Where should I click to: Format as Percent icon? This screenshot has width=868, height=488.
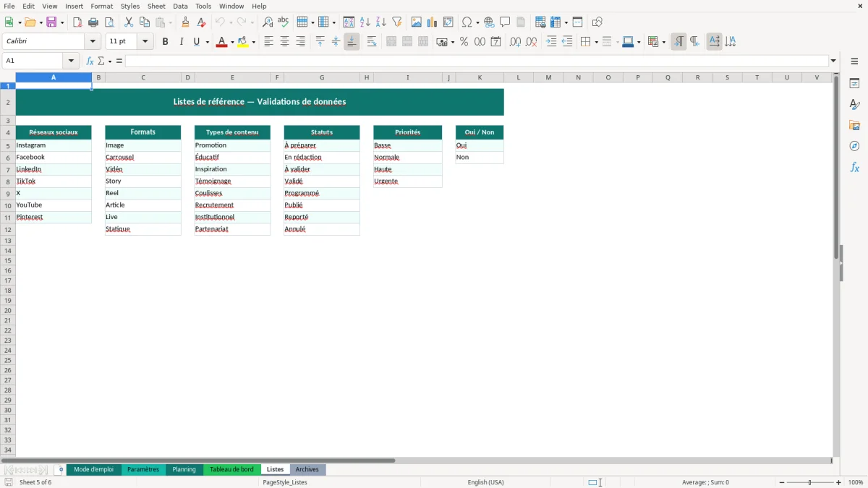(x=464, y=42)
